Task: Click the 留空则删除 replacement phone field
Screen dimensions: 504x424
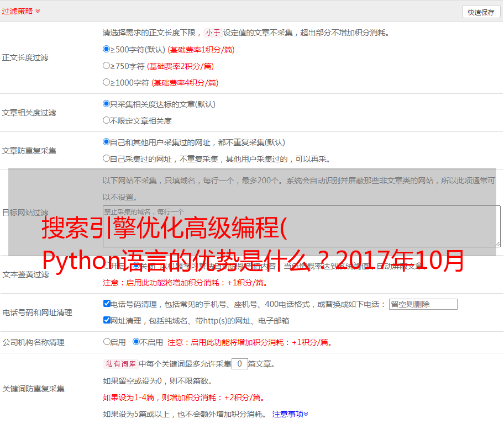Action: pos(423,304)
